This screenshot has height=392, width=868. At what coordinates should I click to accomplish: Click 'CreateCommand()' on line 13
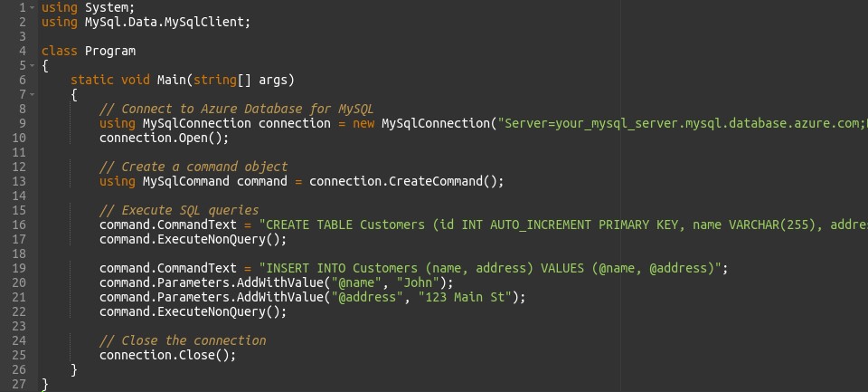[446, 181]
